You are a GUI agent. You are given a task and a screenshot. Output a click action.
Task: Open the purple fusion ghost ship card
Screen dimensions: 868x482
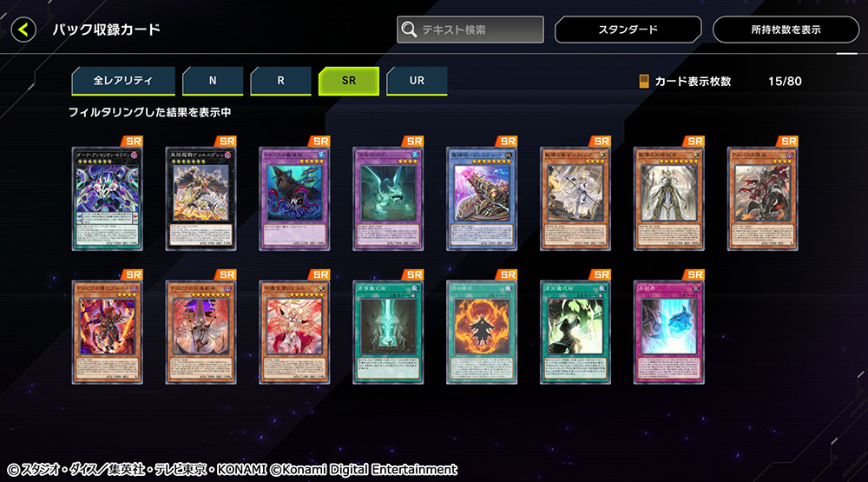[294, 199]
